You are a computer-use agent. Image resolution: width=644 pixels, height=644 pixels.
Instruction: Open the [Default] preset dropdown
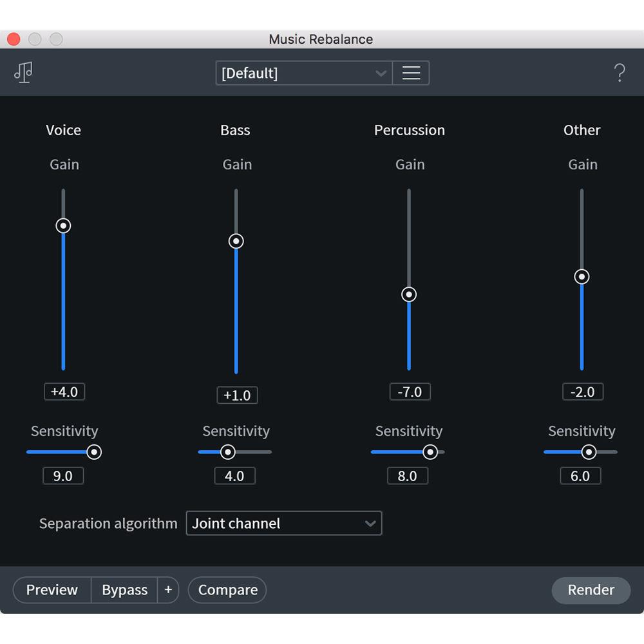pyautogui.click(x=303, y=73)
